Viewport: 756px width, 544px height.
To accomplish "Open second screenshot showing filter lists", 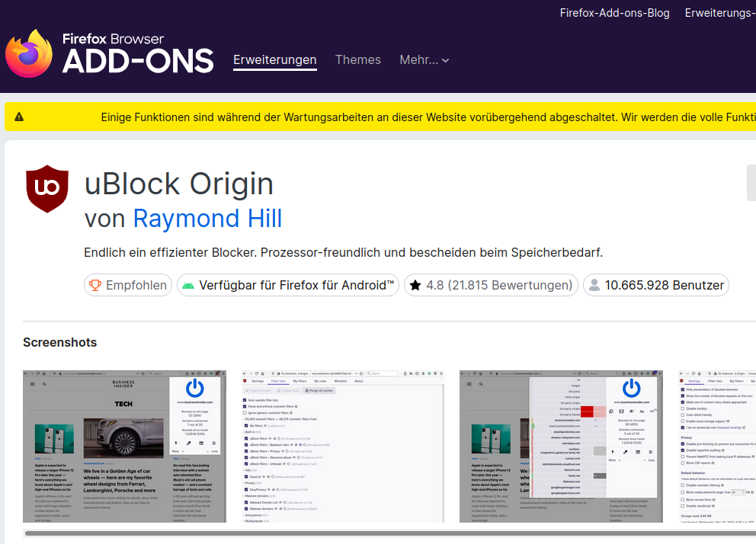I will click(343, 446).
